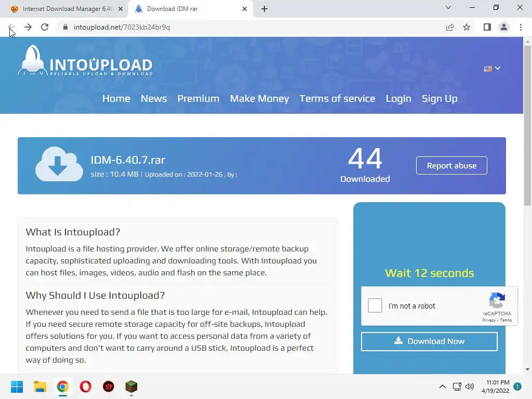This screenshot has width=532, height=399.
Task: Open the volume control in the tray
Action: pos(470,387)
